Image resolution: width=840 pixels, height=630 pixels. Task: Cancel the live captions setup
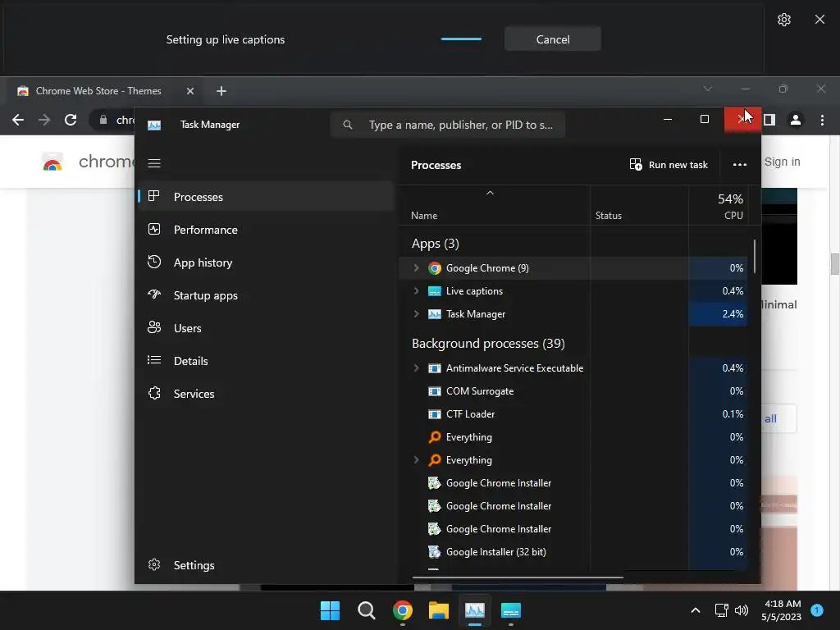[552, 39]
